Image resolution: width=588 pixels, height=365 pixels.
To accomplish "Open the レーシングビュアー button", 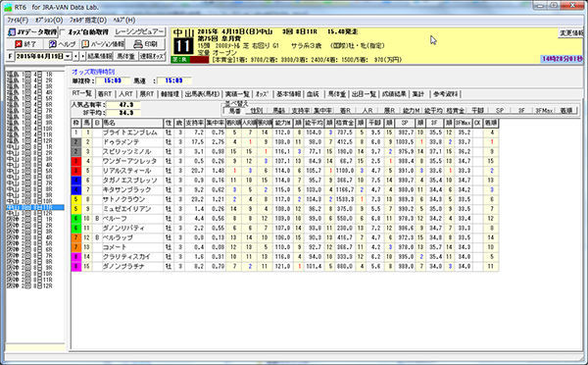I will (139, 32).
